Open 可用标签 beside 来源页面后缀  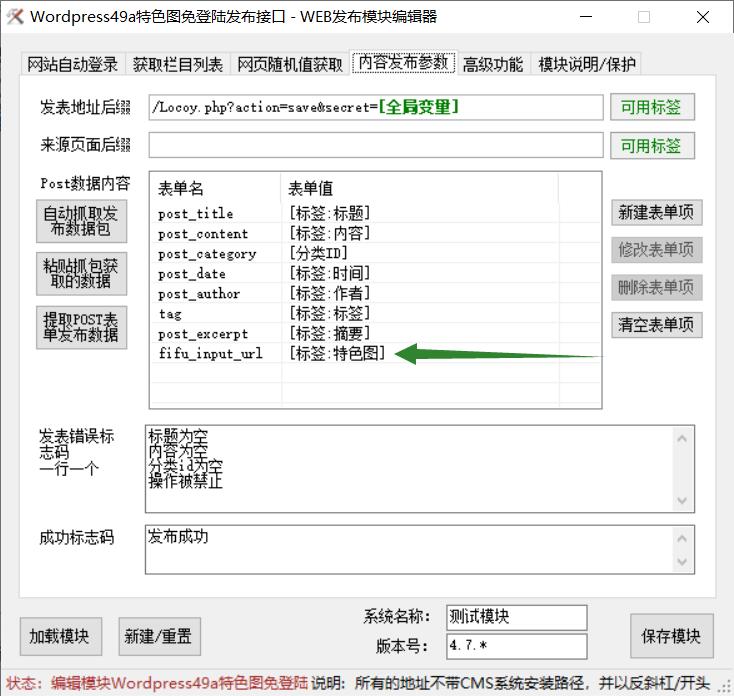pos(652,146)
